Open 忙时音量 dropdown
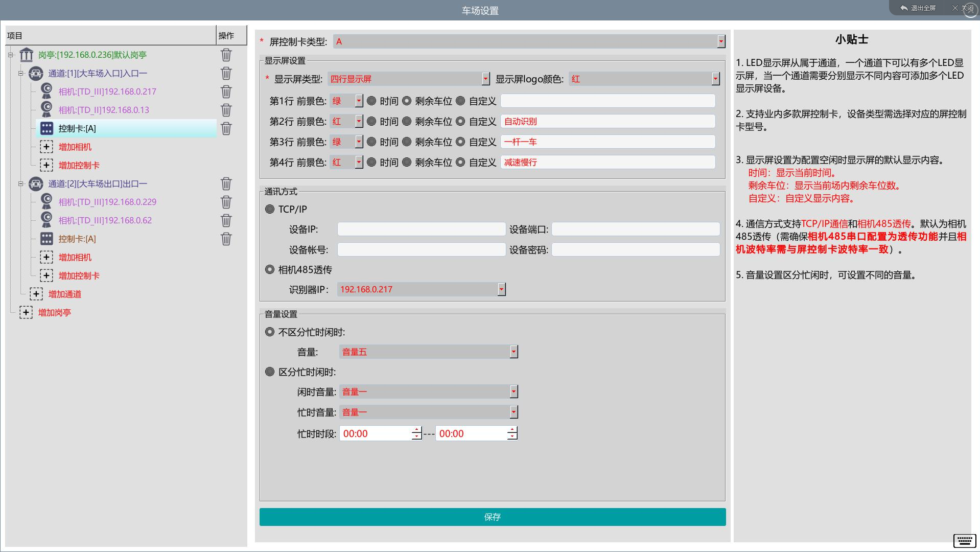Screen dimensions: 980x552 429,412
